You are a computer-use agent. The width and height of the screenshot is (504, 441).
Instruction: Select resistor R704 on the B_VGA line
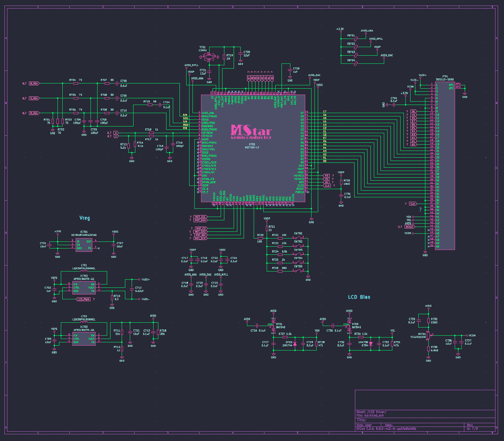coord(76,83)
